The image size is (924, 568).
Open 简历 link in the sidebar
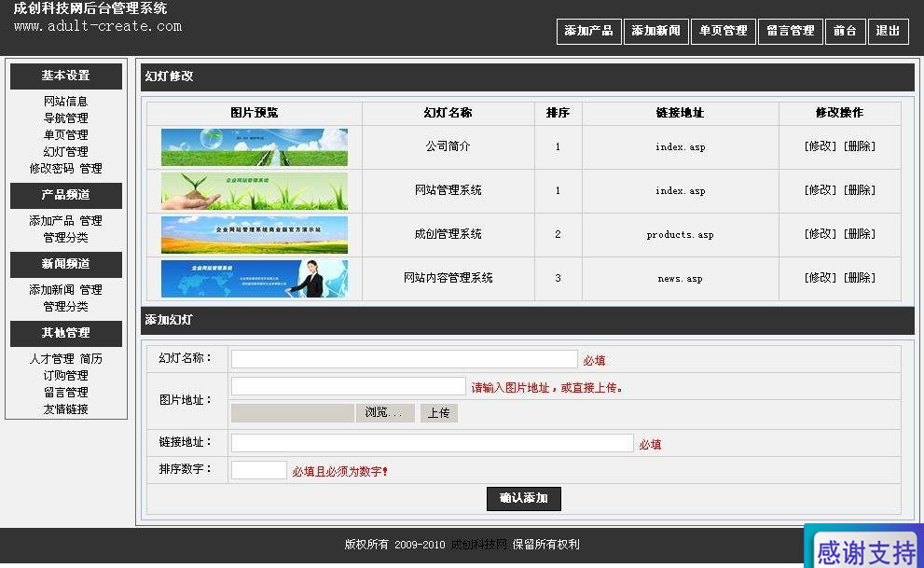90,359
